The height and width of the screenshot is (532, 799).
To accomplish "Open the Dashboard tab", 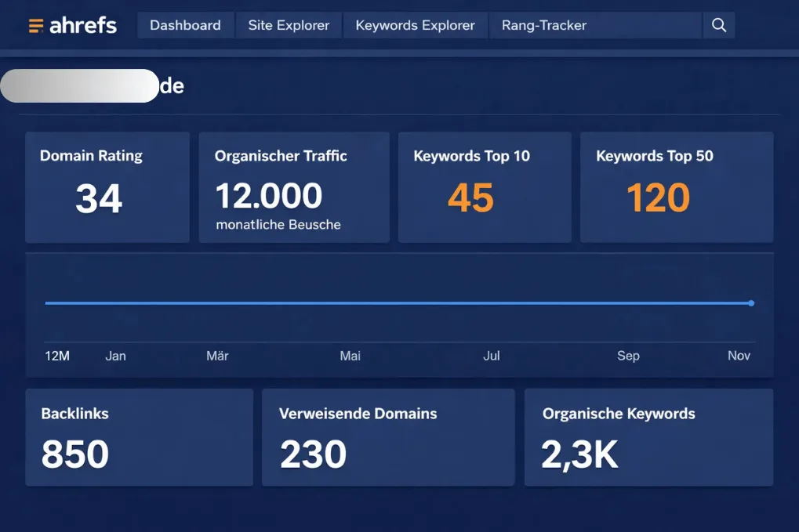I will (x=185, y=25).
